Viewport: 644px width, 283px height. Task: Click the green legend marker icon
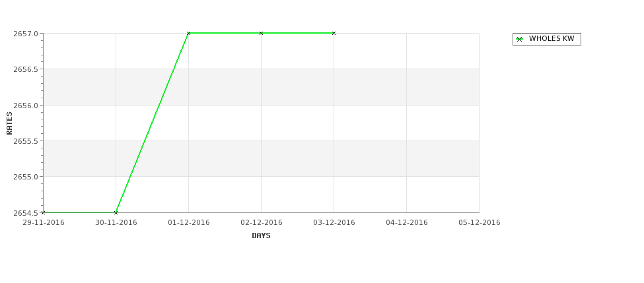pos(520,40)
